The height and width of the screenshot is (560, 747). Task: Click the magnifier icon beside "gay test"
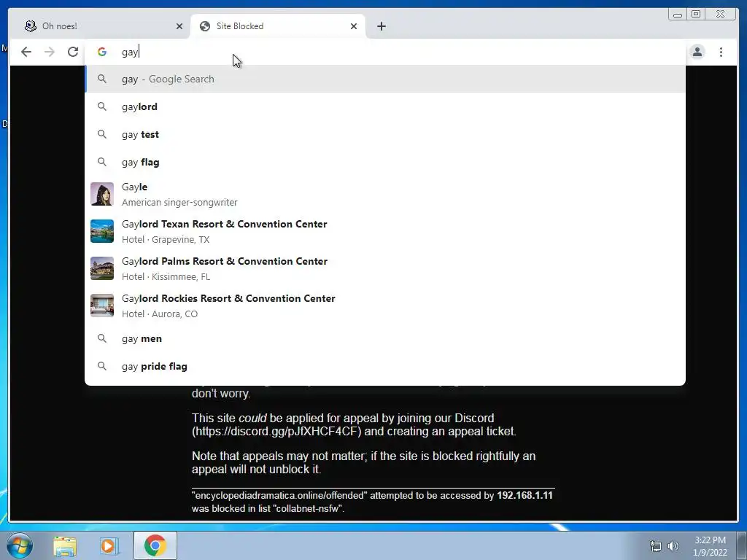102,134
